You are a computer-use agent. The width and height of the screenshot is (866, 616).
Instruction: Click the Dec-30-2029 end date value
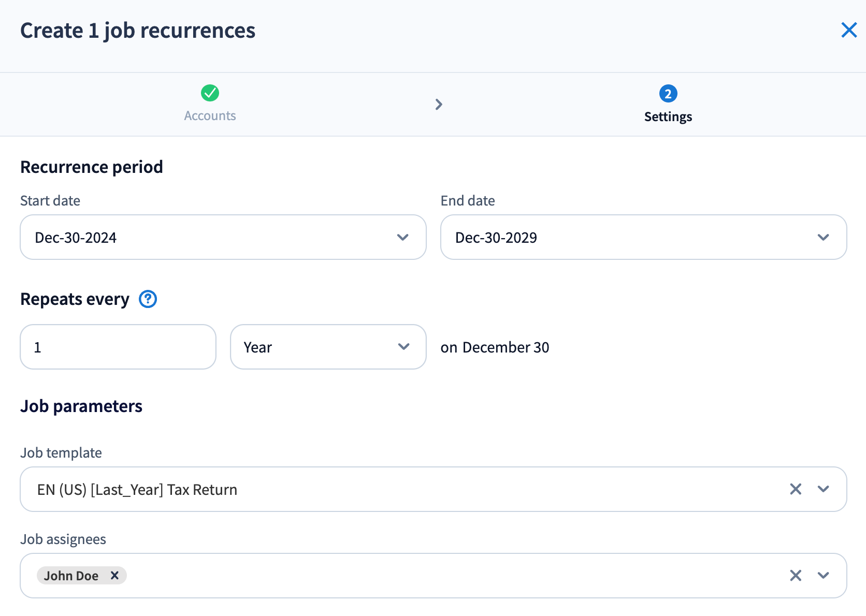[x=496, y=238]
